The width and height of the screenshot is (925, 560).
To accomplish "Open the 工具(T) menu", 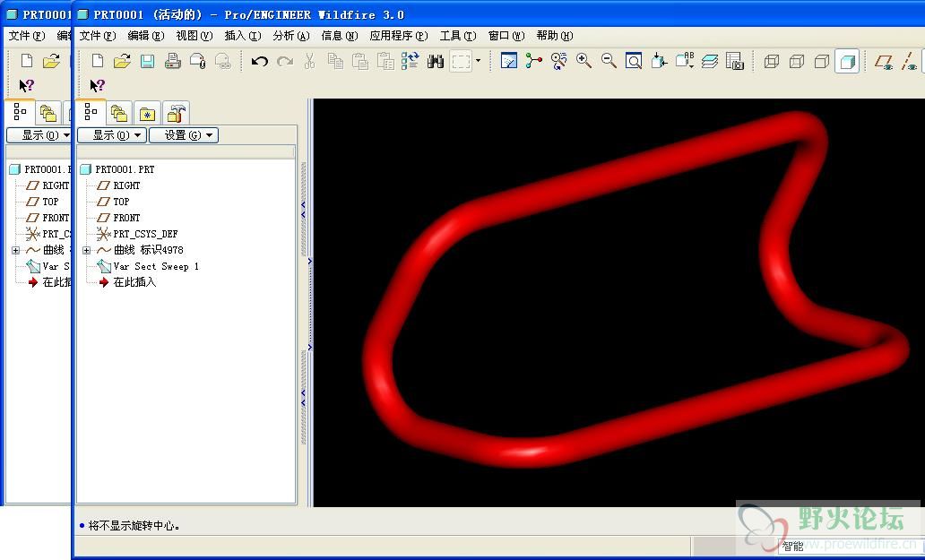I will point(458,35).
